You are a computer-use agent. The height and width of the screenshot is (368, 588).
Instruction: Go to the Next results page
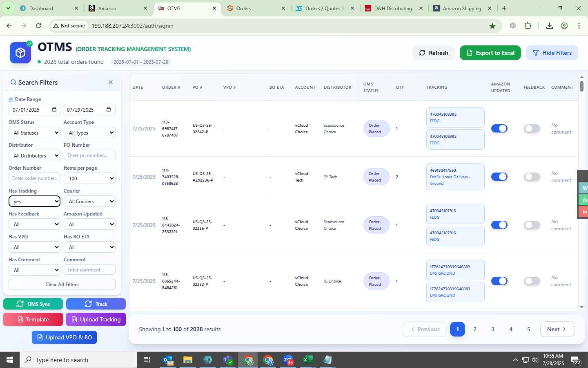click(x=557, y=329)
